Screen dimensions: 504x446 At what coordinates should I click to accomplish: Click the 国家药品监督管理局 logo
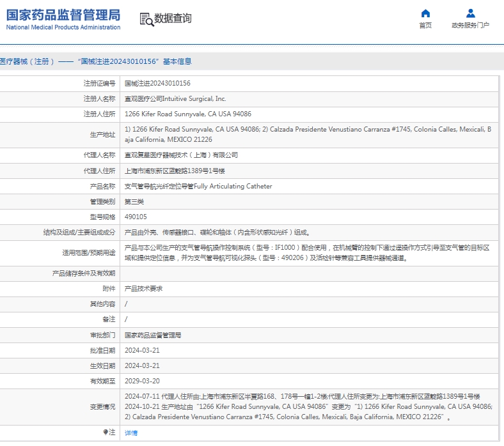[63, 20]
